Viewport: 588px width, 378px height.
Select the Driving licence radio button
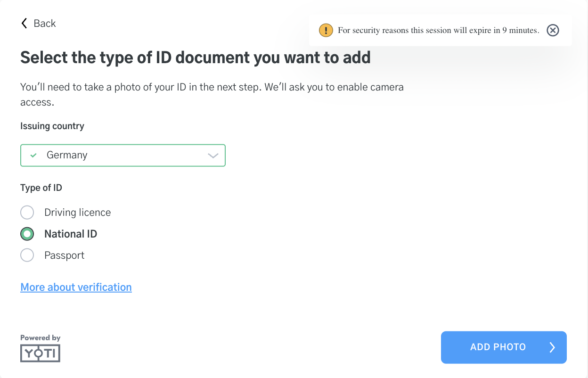(27, 213)
